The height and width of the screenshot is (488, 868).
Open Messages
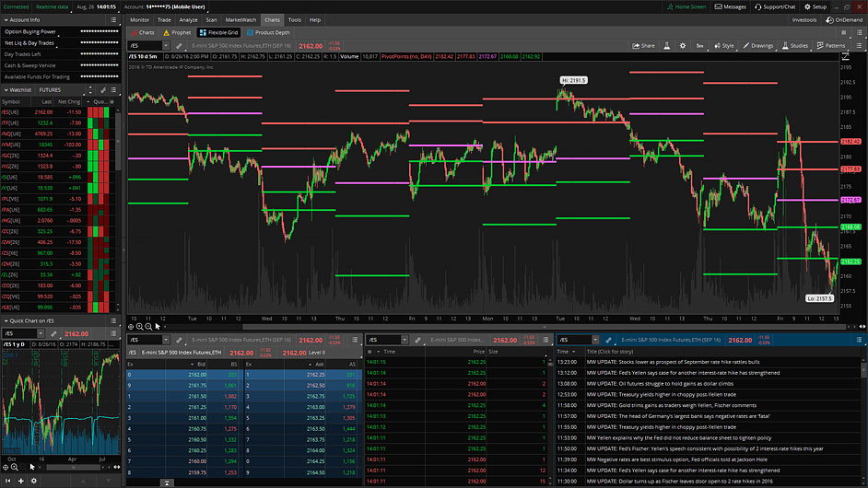tap(731, 6)
